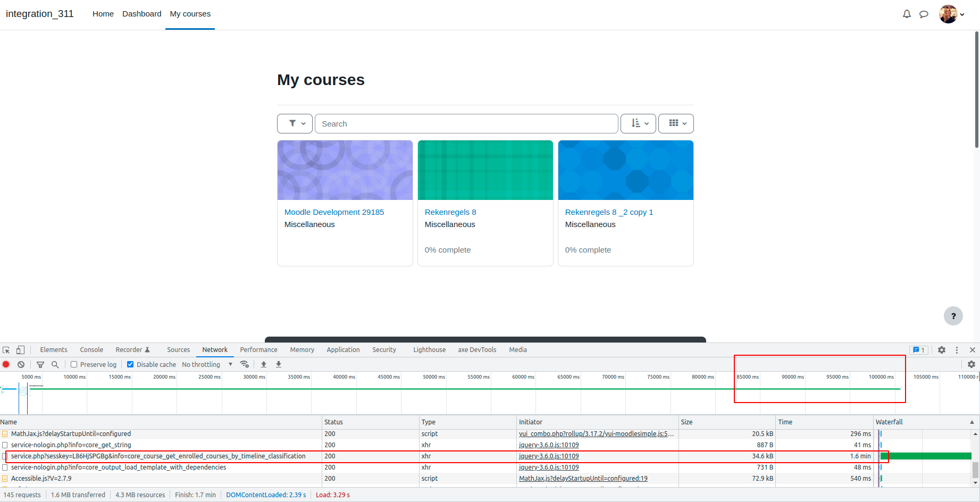
Task: Toggle the device toolbar icon
Action: coord(20,350)
